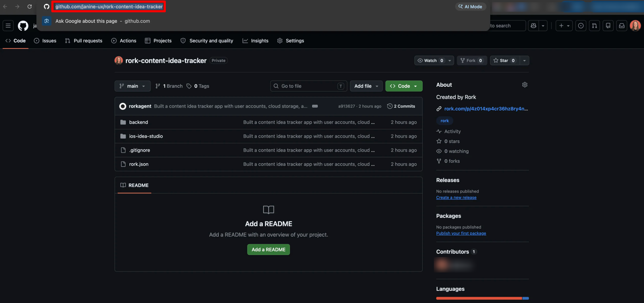Click the orange language bar segment
This screenshot has width=644, height=303.
coord(479,298)
